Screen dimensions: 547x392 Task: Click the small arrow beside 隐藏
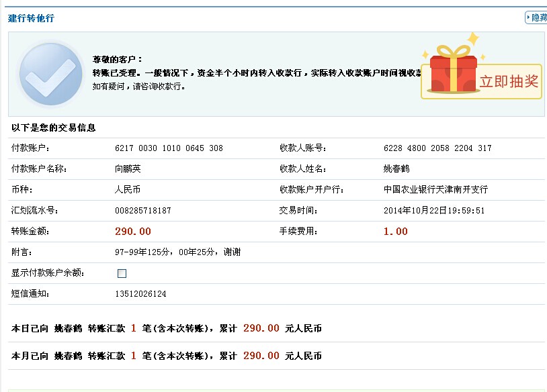tap(528, 18)
